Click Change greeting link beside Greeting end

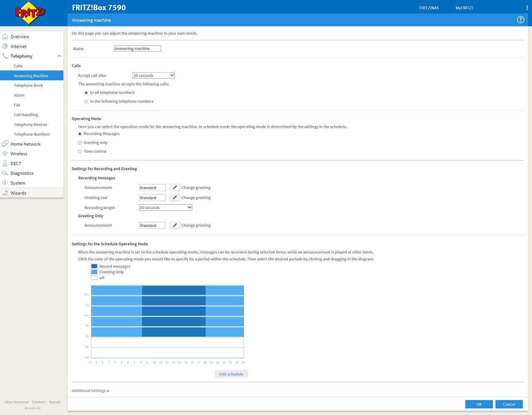coord(196,198)
